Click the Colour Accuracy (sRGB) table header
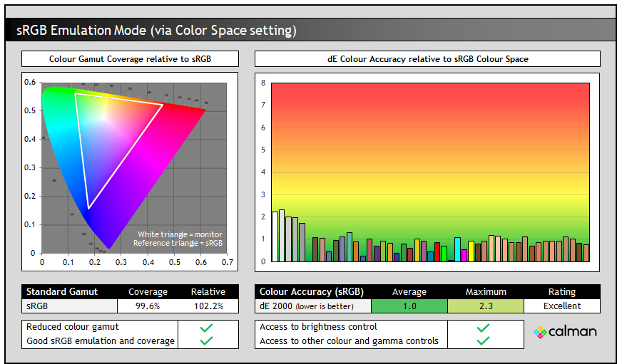 312,291
